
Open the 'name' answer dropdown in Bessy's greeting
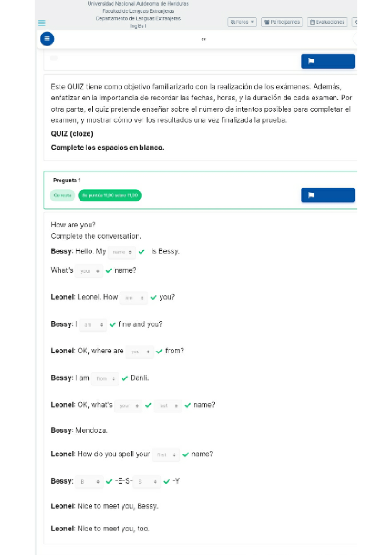pyautogui.click(x=122, y=252)
